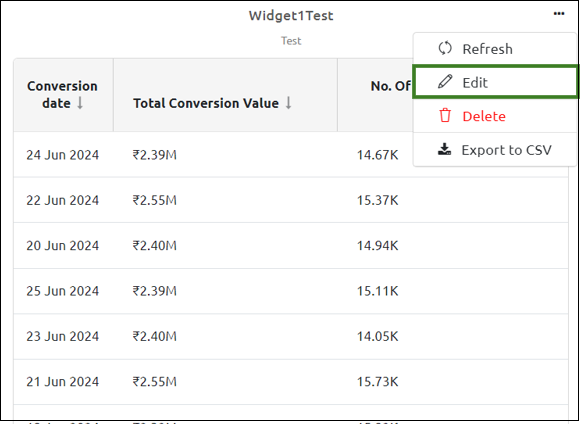Click the 15.73K count cell

point(377,381)
